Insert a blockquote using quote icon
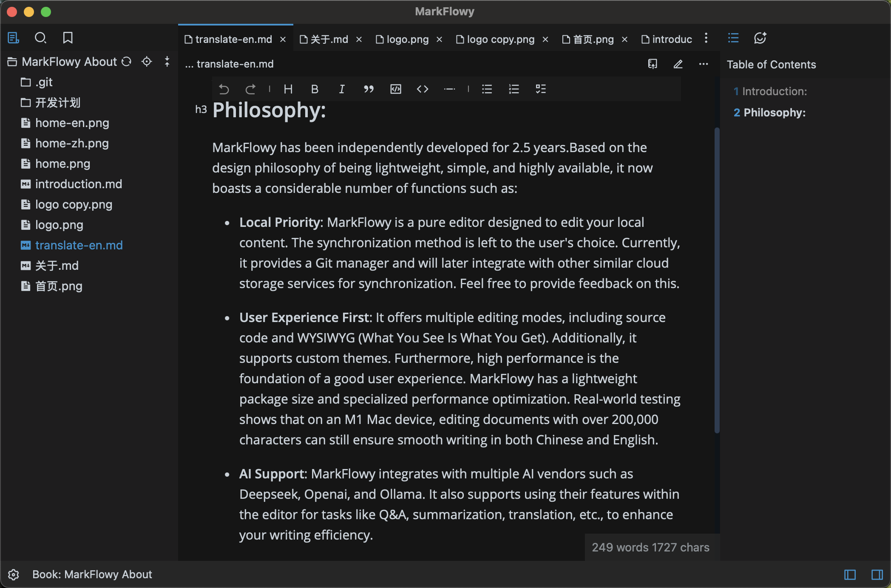Screen dimensions: 891x588 (x=369, y=89)
